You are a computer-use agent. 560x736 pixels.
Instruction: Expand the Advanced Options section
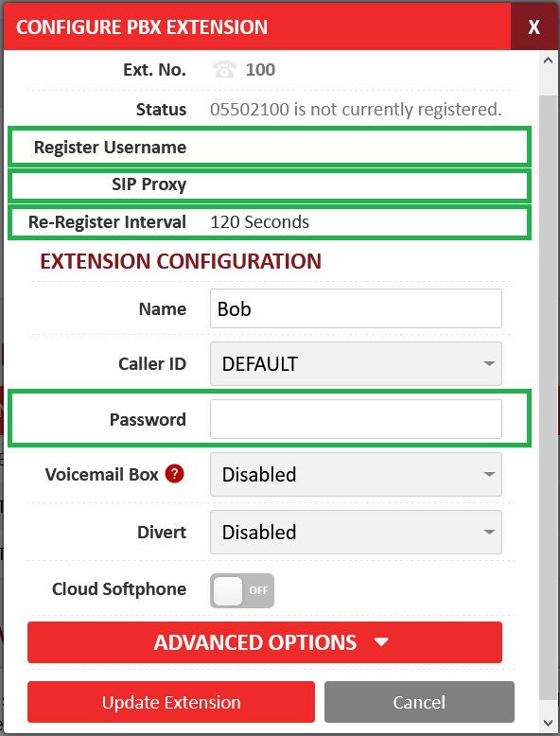tap(265, 642)
